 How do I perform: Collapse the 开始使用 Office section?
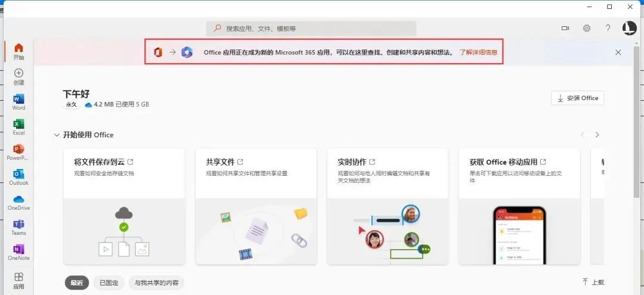click(x=57, y=135)
